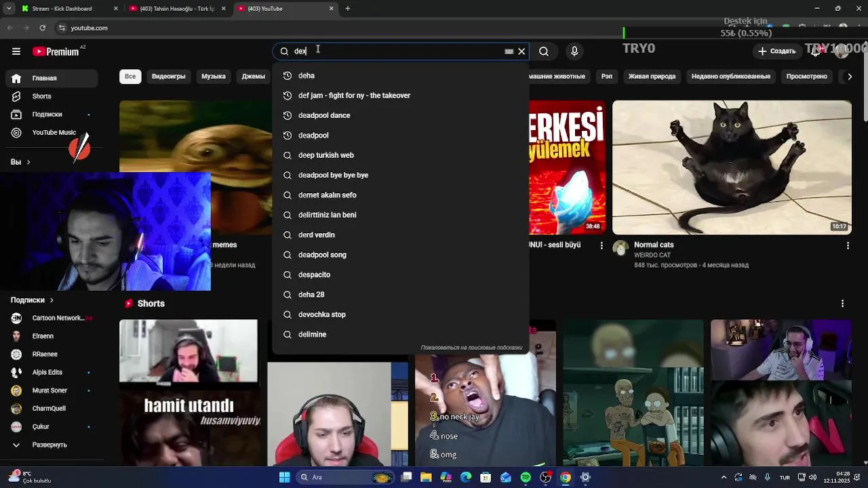
Task: Click the magnifier search submit button
Action: click(544, 52)
